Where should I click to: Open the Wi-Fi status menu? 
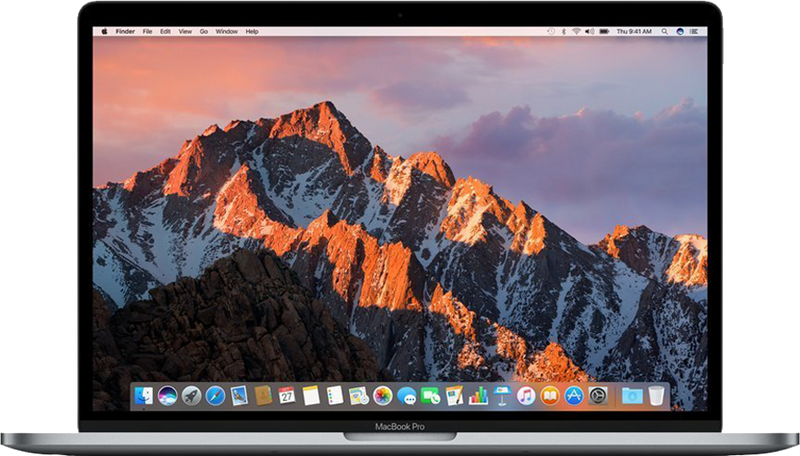click(x=577, y=31)
